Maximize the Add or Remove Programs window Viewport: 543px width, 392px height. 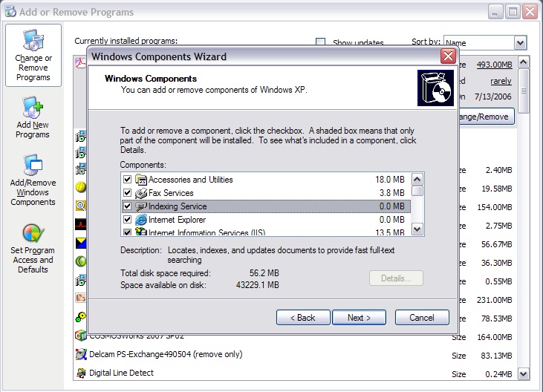tap(513, 12)
